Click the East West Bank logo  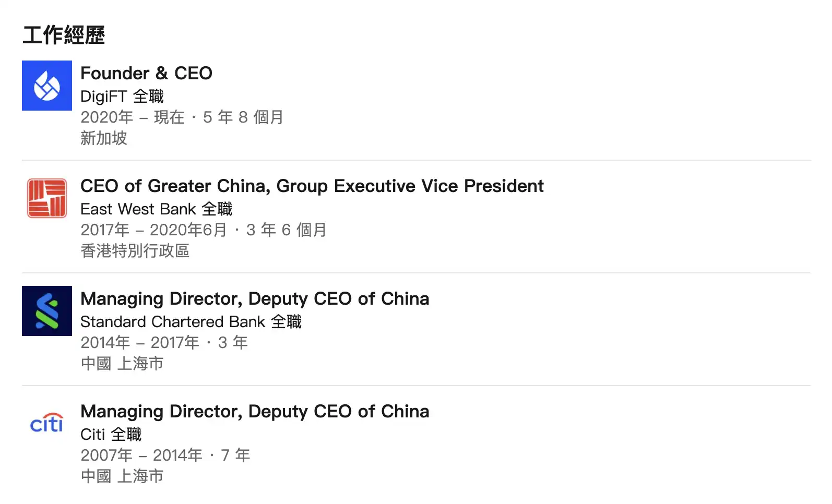[x=47, y=198]
